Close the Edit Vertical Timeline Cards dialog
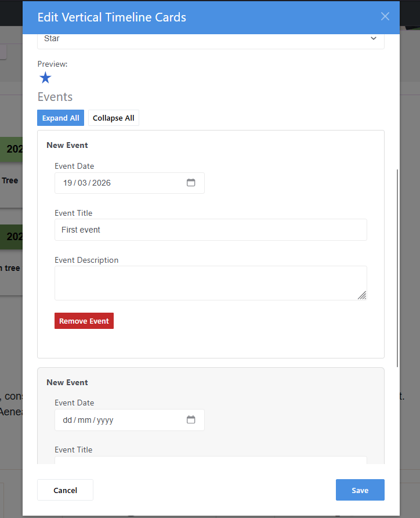 click(x=385, y=17)
